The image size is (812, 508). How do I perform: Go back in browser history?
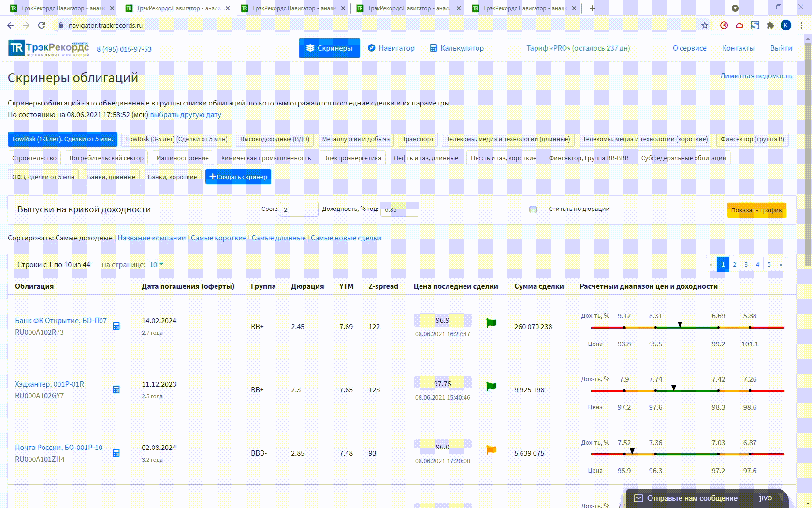click(11, 25)
